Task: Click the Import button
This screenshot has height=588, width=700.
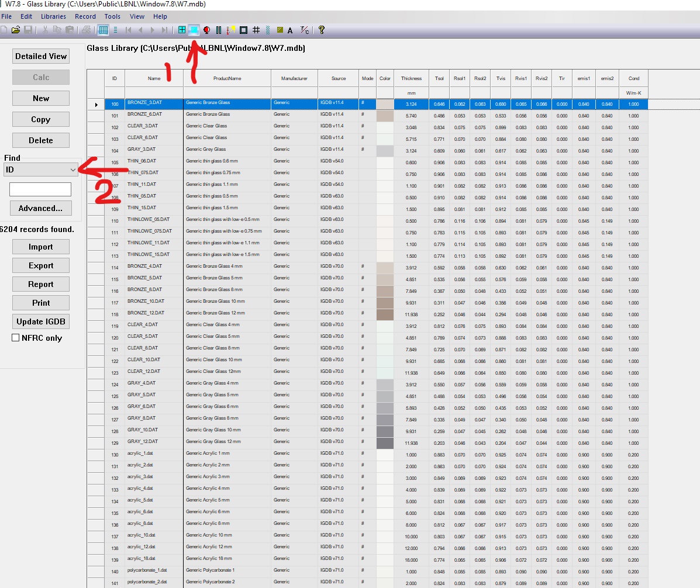Action: 40,247
